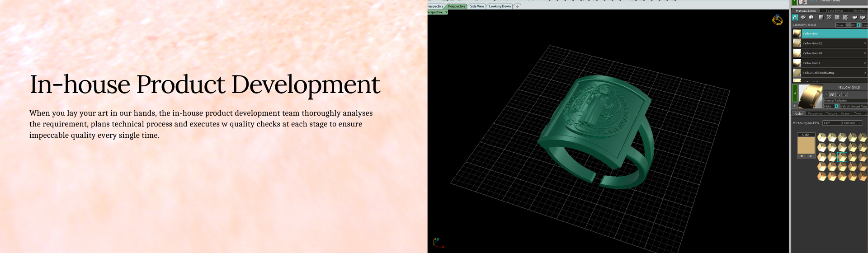Click the tan Color swatch
The image size is (868, 253).
(806, 145)
